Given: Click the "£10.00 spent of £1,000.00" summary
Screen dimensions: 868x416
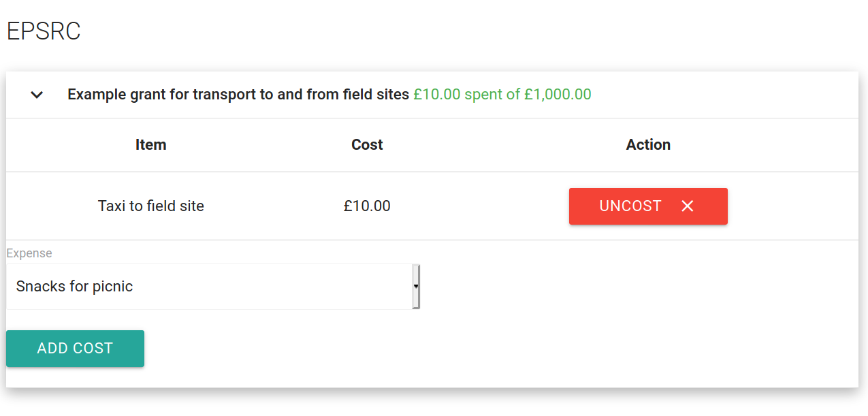Looking at the screenshot, I should tap(502, 95).
